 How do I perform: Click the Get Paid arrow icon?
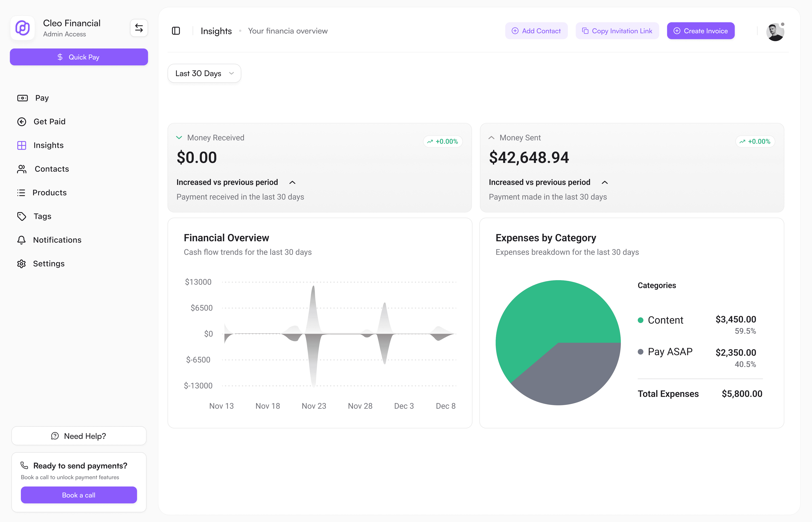[22, 122]
